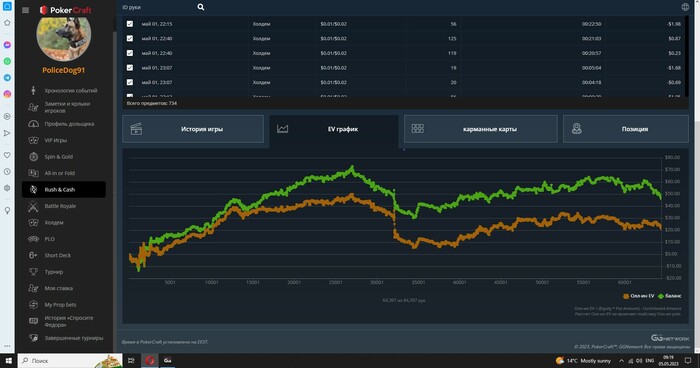Click the Short Deck 6+ icon

[x=33, y=255]
